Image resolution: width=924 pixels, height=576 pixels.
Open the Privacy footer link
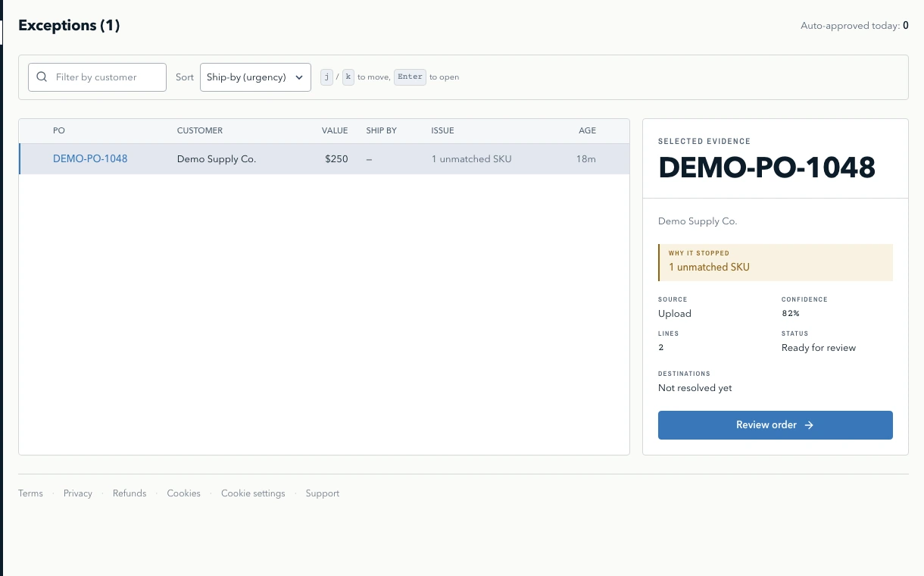point(78,493)
